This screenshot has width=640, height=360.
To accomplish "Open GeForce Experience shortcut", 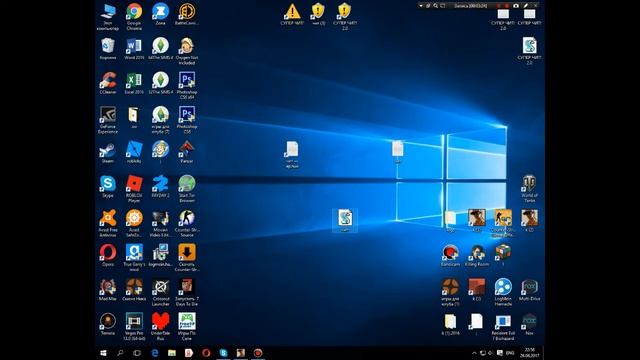I will [x=108, y=119].
